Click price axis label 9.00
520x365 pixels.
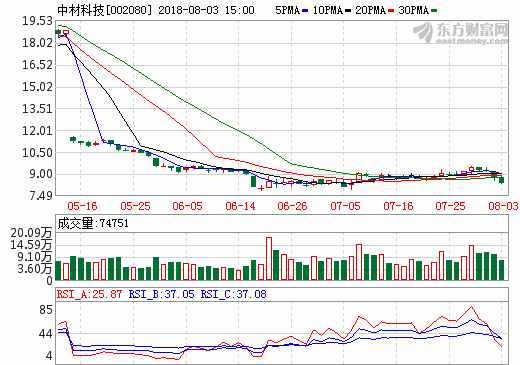(41, 174)
